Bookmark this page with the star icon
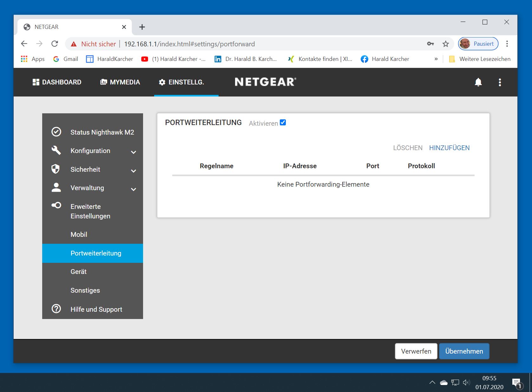 pos(446,44)
